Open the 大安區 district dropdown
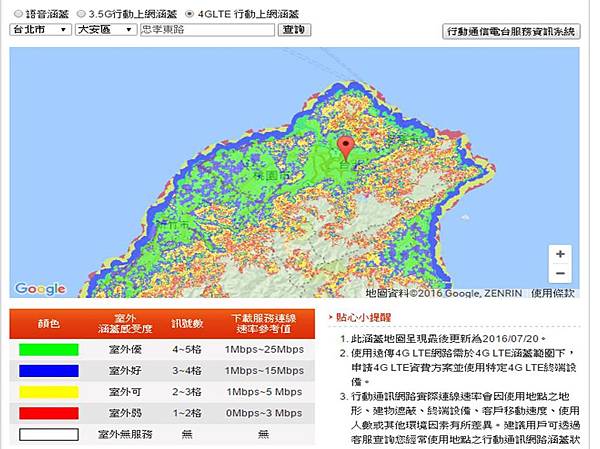Viewport: 600px width, 449px height. click(x=106, y=30)
